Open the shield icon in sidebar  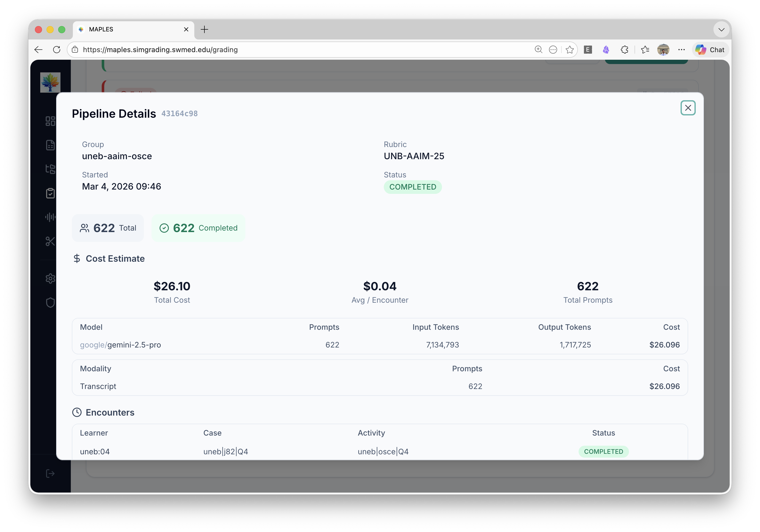coord(50,303)
